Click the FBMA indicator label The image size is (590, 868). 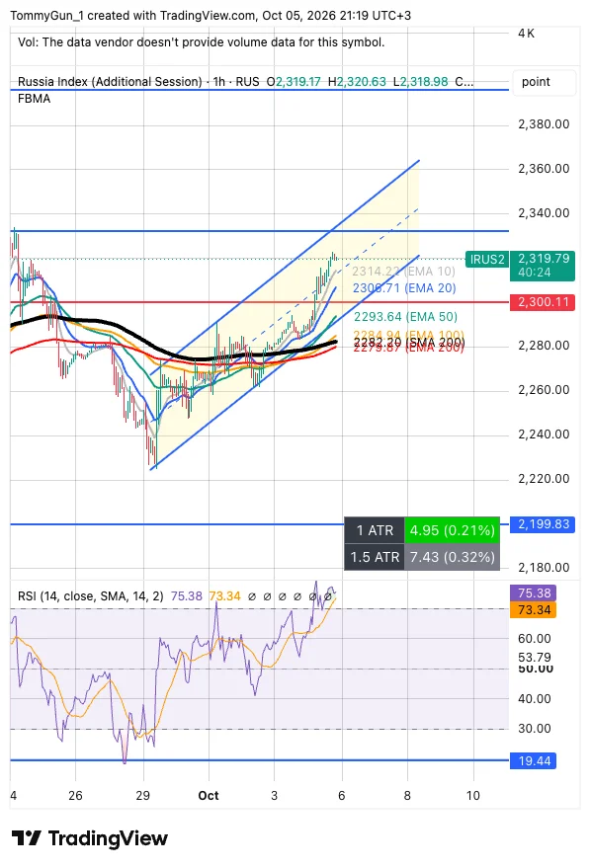pyautogui.click(x=34, y=99)
